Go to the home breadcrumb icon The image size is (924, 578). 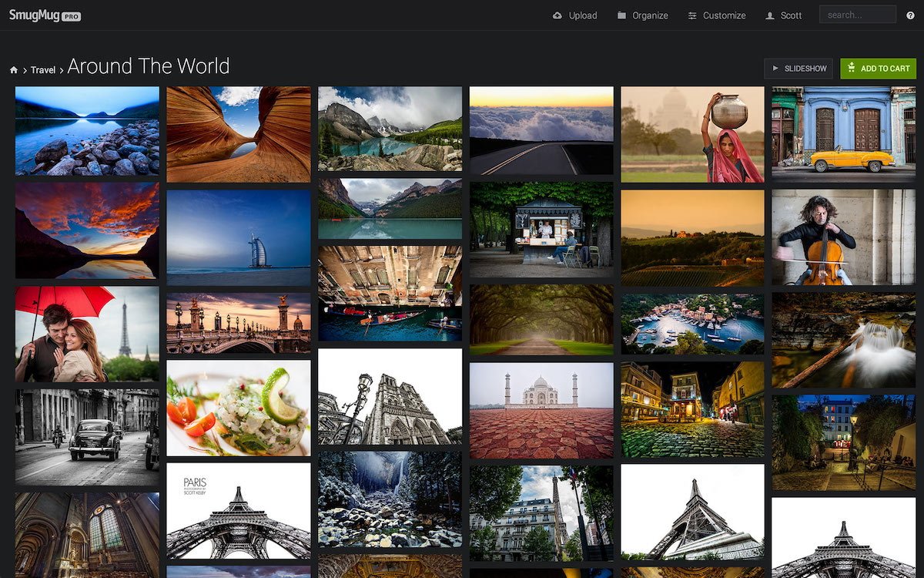(x=14, y=70)
